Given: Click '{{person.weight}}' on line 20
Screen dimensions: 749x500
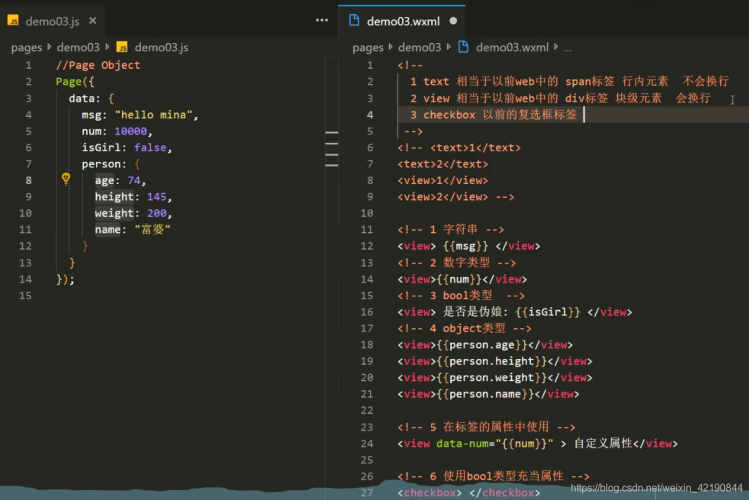Looking at the screenshot, I should 492,377.
